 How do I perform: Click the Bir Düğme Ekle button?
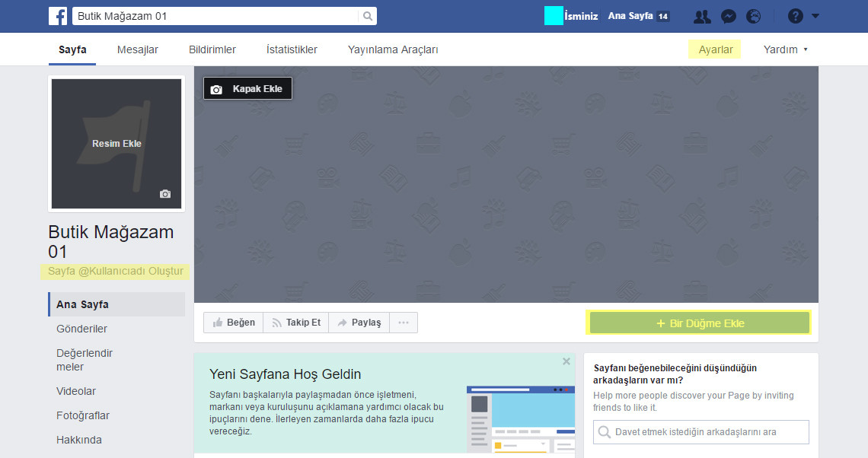click(699, 323)
